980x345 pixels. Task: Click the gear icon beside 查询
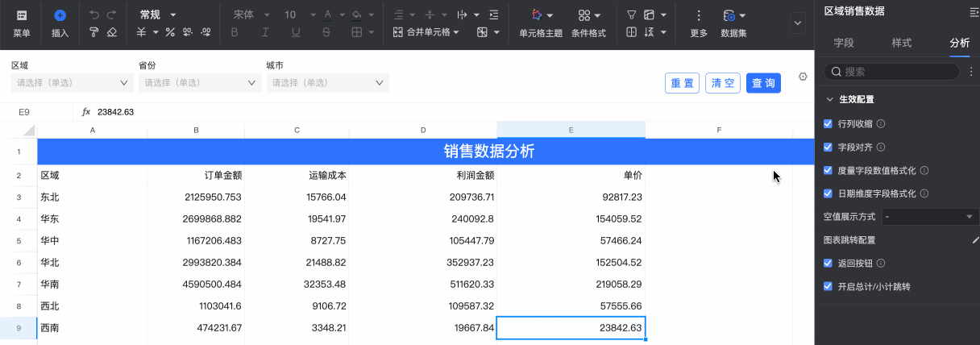click(803, 77)
